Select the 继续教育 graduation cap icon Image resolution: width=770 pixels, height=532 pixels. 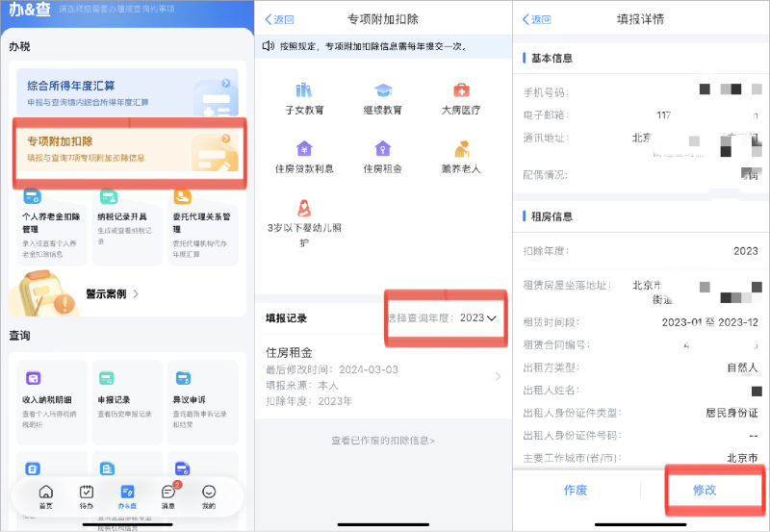point(383,90)
